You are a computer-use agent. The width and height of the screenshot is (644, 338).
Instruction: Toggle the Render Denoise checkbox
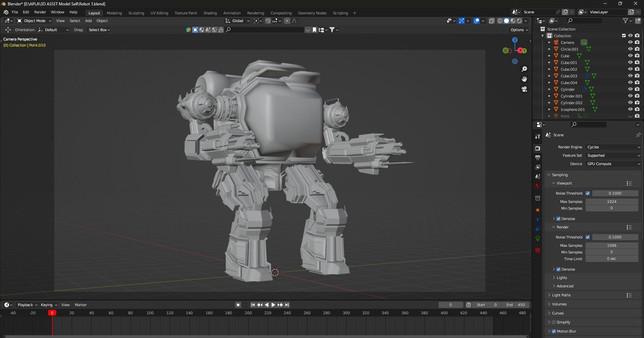point(558,269)
